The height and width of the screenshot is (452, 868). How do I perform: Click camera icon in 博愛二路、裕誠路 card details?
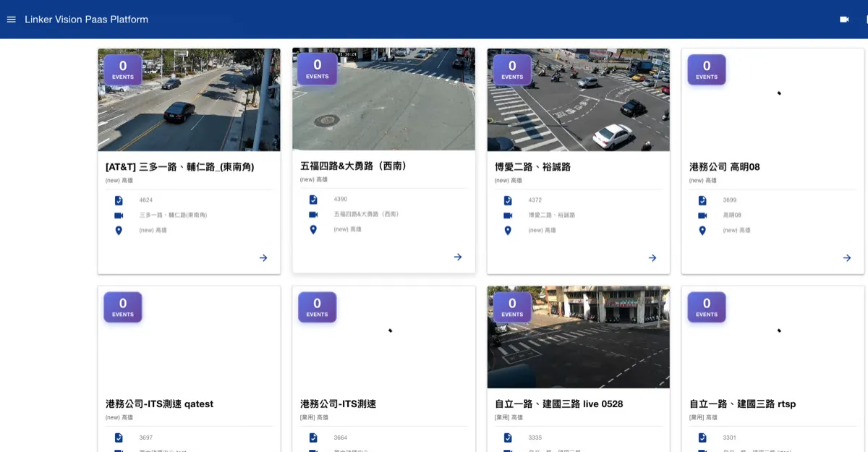508,216
